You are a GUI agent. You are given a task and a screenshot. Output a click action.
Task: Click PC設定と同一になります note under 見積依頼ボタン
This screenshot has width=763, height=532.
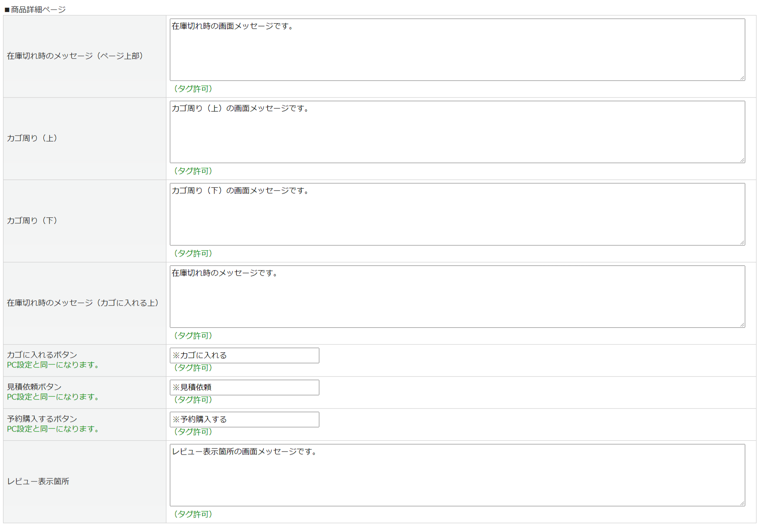(x=53, y=397)
